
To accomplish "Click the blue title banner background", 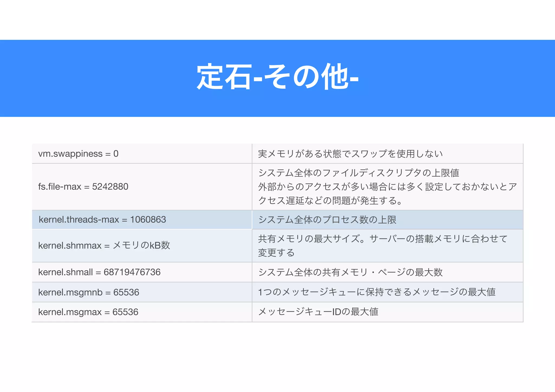I will point(81,79).
